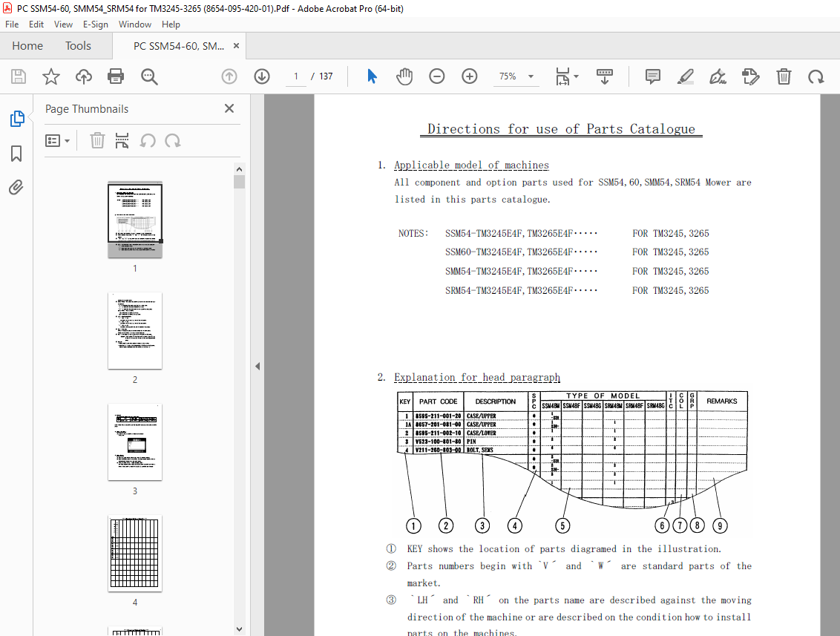Close the Page Thumbnails panel
This screenshot has width=840, height=636.
(x=229, y=109)
